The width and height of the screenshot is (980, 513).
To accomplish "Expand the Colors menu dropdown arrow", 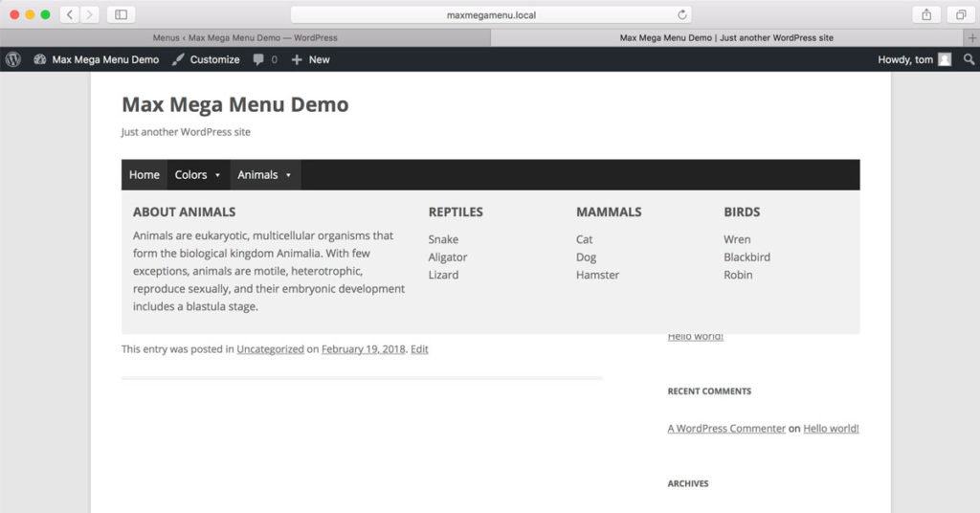I will click(x=217, y=175).
